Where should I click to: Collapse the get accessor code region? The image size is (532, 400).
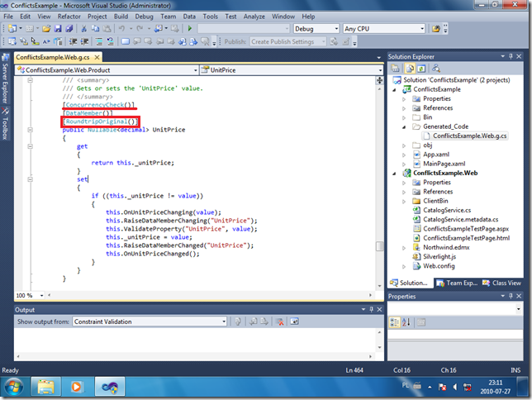point(31,146)
